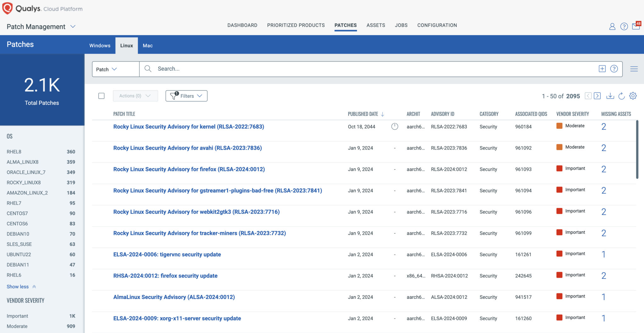This screenshot has height=333, width=644.
Task: Open the user profile icon
Action: coord(612,26)
